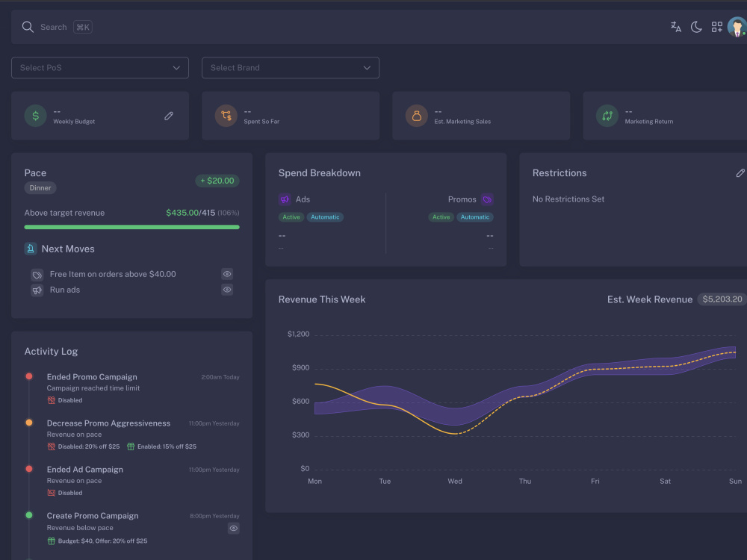Click the + $20.00 pace badge
The height and width of the screenshot is (560, 747).
click(x=217, y=181)
